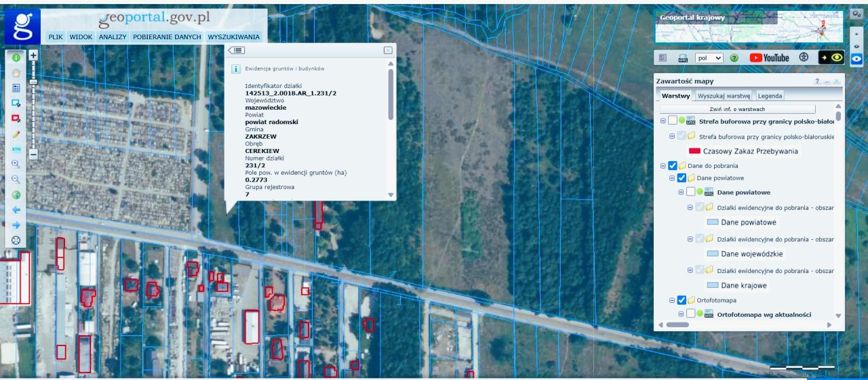The height and width of the screenshot is (380, 868).
Task: Collapse Dane powiatowe folder node
Action: coord(672,178)
